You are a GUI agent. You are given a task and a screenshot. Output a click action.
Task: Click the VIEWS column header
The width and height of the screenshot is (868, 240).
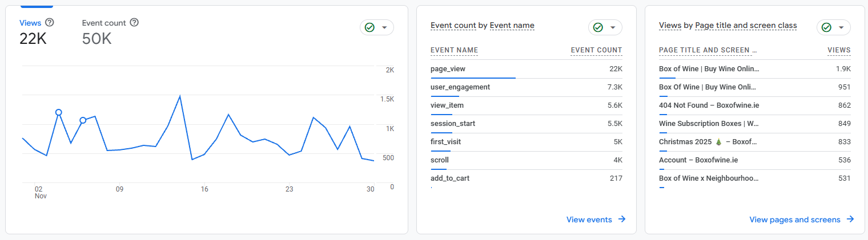tap(839, 50)
